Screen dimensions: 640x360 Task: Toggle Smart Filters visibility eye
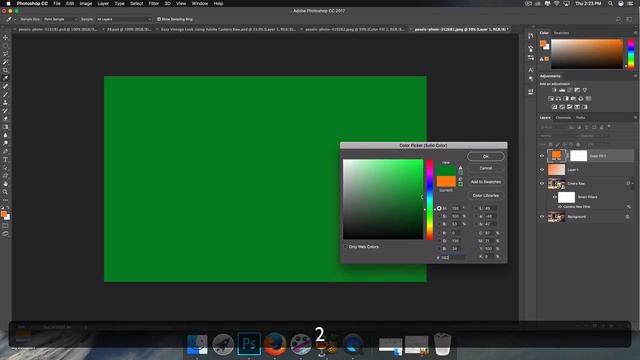pos(554,197)
